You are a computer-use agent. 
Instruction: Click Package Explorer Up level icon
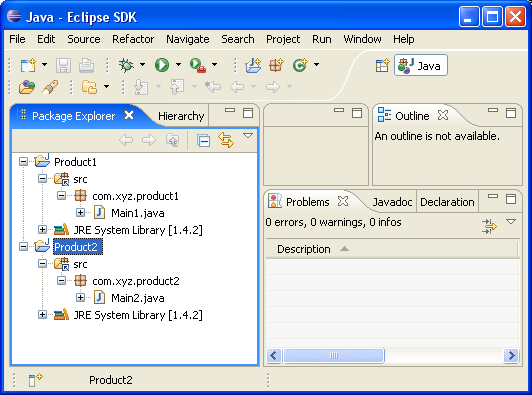pyautogui.click(x=173, y=140)
